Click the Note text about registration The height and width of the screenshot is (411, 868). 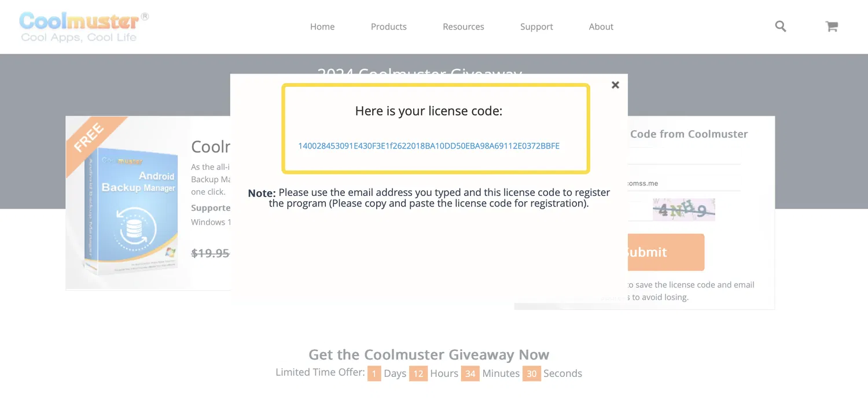429,198
